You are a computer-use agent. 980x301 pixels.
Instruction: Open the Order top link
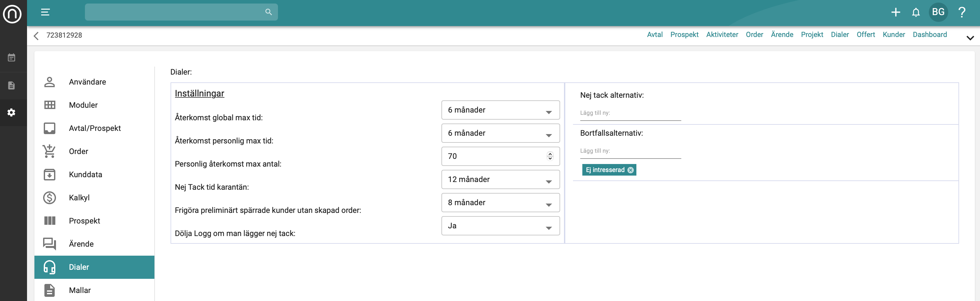(x=754, y=35)
